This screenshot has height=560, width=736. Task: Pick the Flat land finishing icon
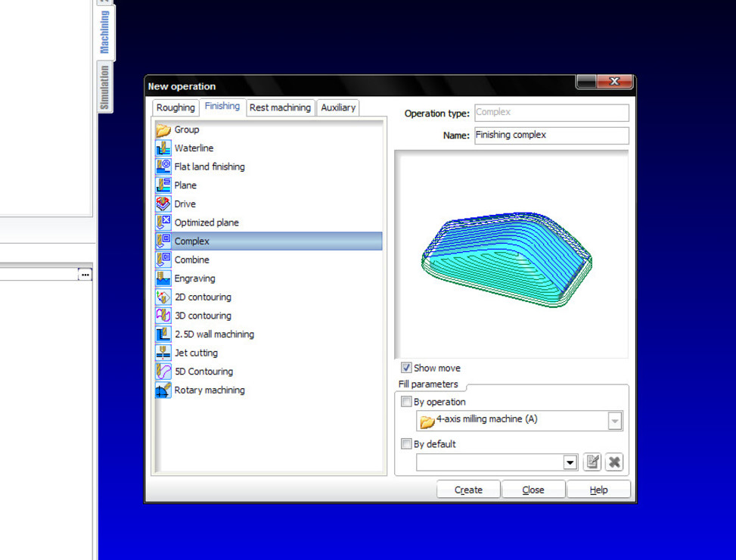(x=163, y=166)
